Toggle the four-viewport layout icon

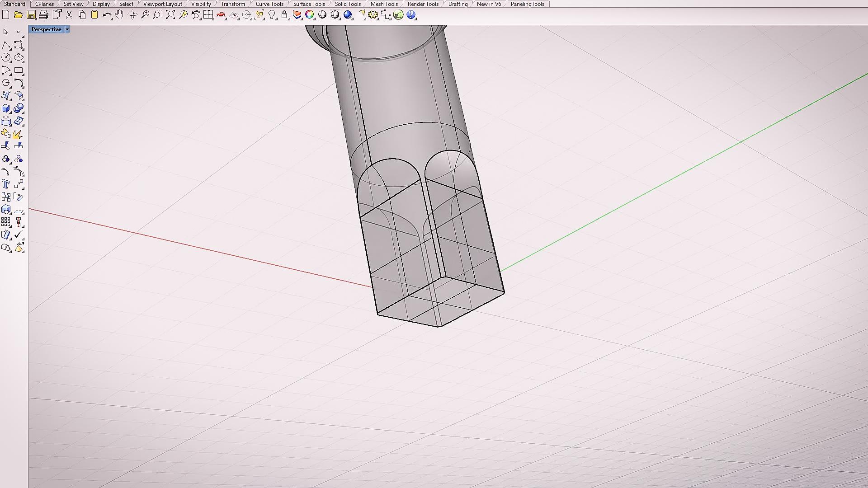(x=208, y=15)
